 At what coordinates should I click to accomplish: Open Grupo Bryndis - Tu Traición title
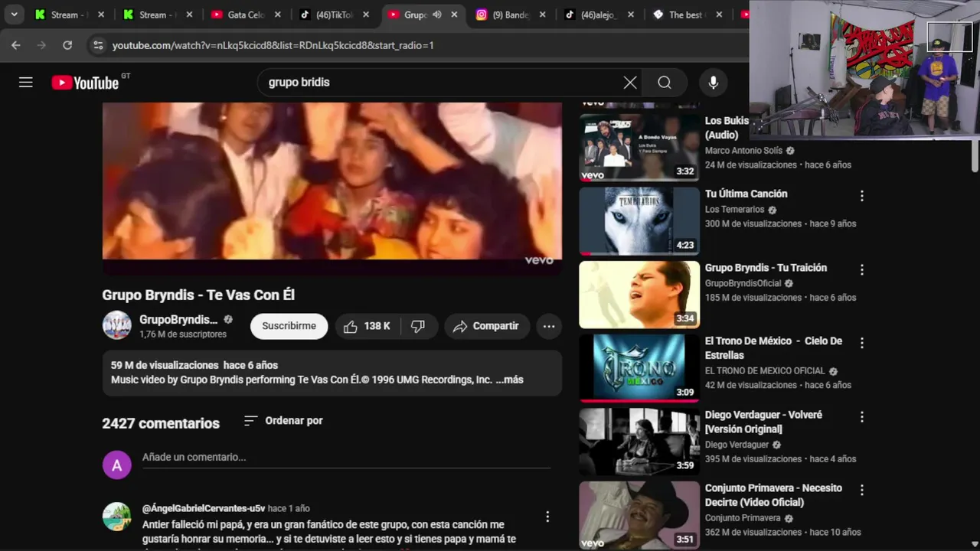(766, 268)
